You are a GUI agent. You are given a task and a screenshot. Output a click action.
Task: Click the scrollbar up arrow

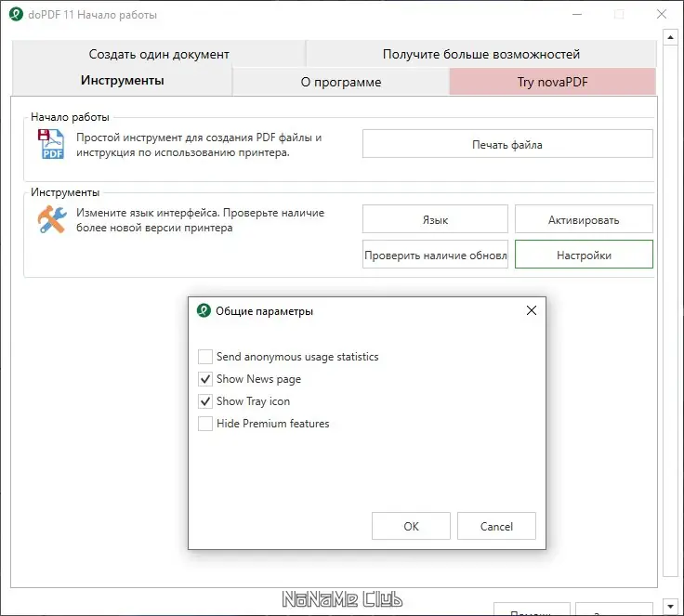click(x=670, y=38)
